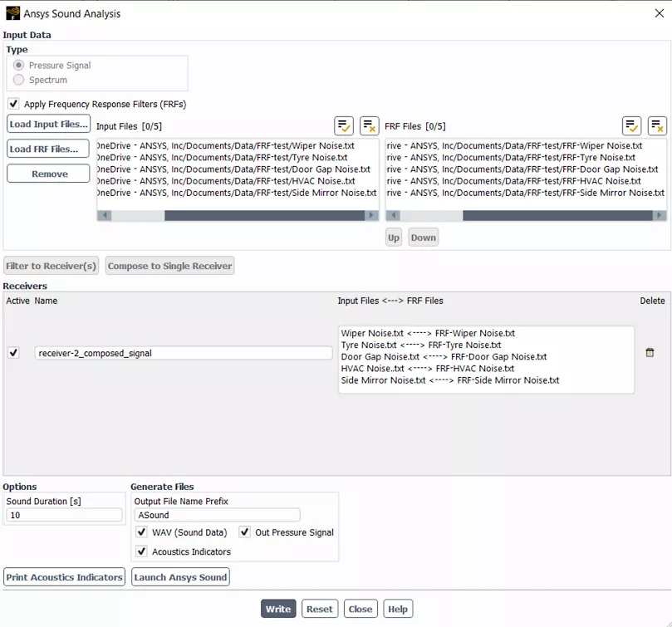Move FRF file Up
Screen dimensions: 672x627
pyautogui.click(x=394, y=238)
